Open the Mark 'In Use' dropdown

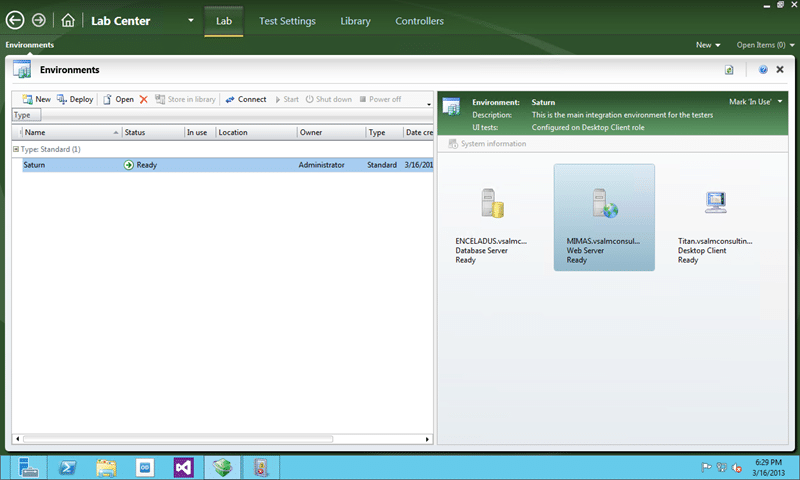pyautogui.click(x=756, y=102)
